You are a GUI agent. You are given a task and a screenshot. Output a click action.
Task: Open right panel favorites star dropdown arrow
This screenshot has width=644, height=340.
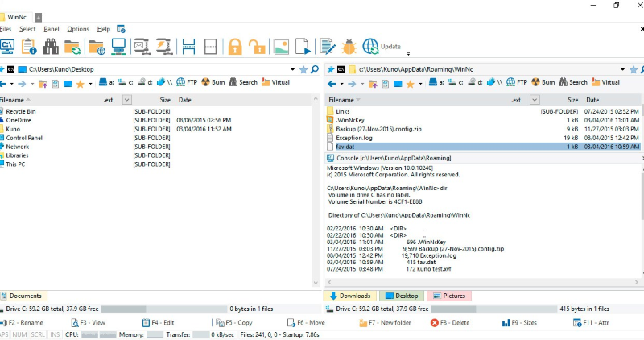(x=420, y=84)
